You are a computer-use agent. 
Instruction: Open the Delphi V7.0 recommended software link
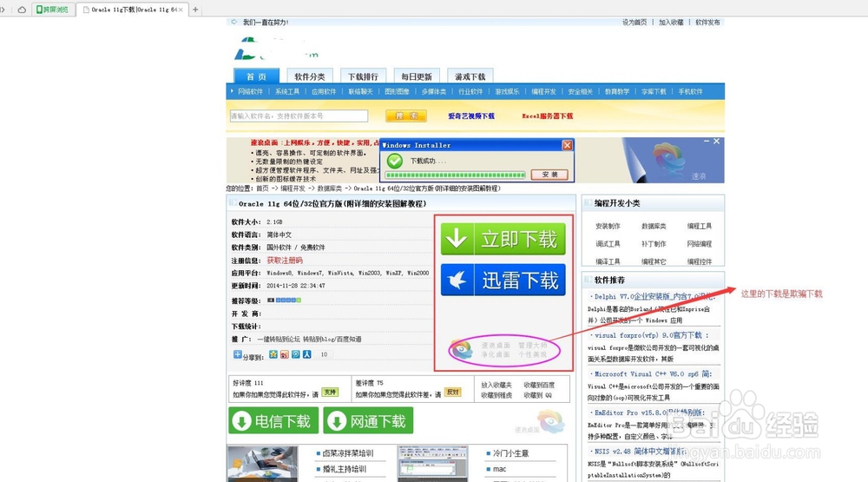click(654, 297)
